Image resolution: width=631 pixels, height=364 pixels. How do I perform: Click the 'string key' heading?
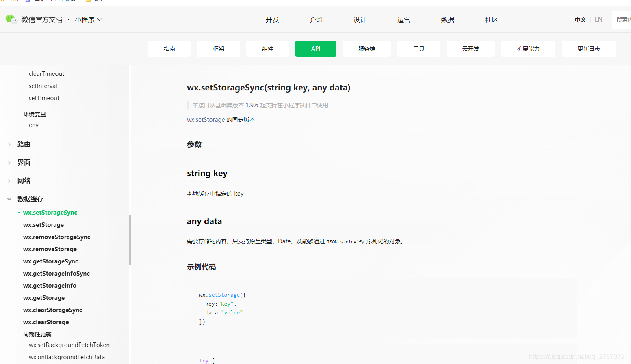207,173
